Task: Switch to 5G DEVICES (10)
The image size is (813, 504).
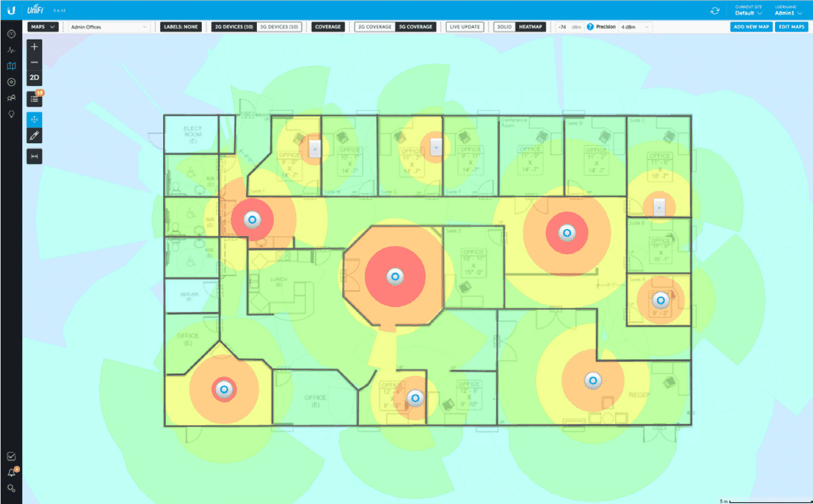Action: click(279, 27)
